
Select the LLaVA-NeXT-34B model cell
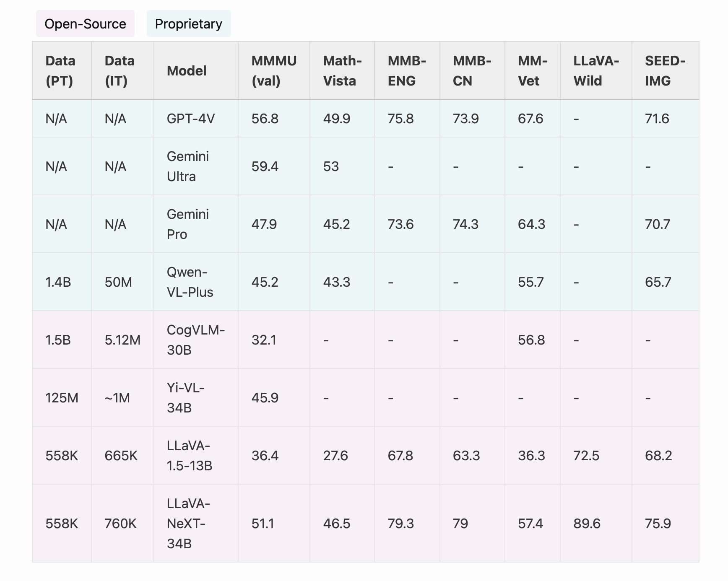(189, 524)
